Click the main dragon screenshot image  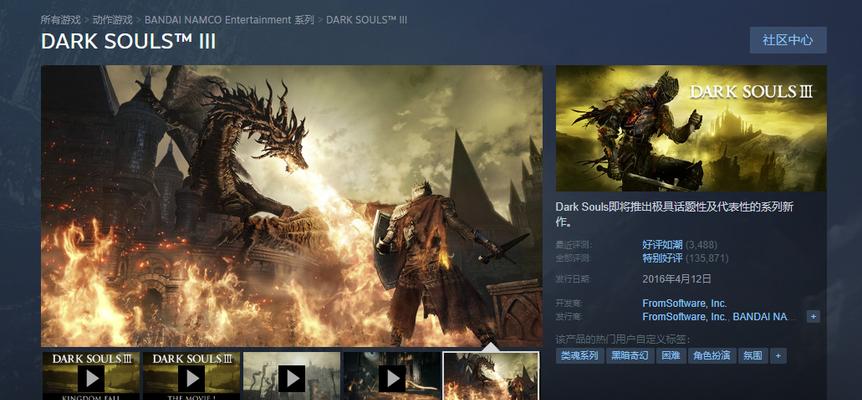pyautogui.click(x=291, y=206)
